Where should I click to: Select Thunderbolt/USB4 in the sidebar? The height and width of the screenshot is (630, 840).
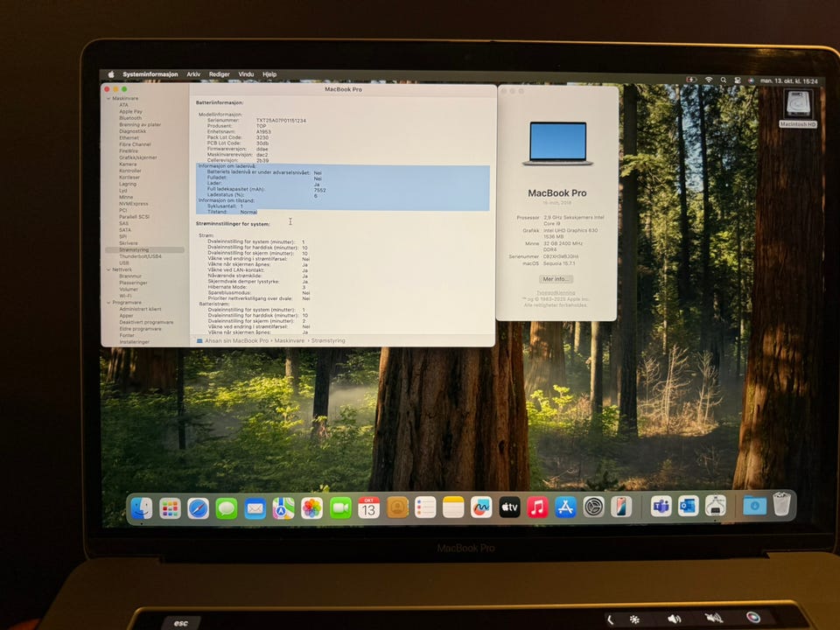pos(140,256)
